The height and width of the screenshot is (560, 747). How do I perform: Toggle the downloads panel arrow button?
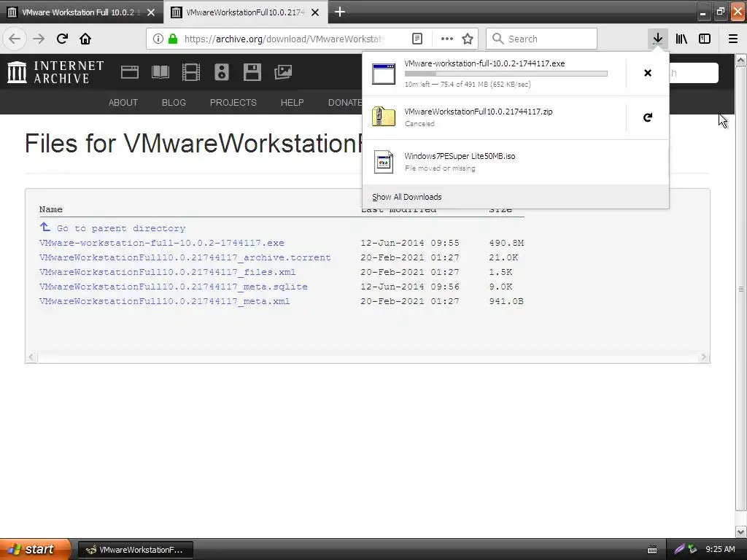coord(657,39)
